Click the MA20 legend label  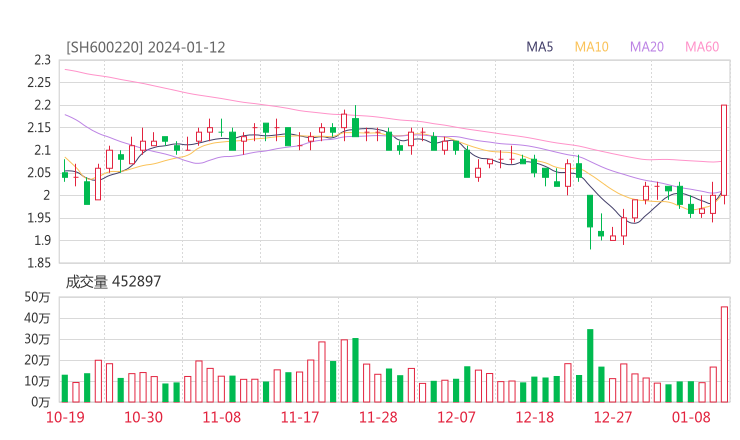(647, 47)
